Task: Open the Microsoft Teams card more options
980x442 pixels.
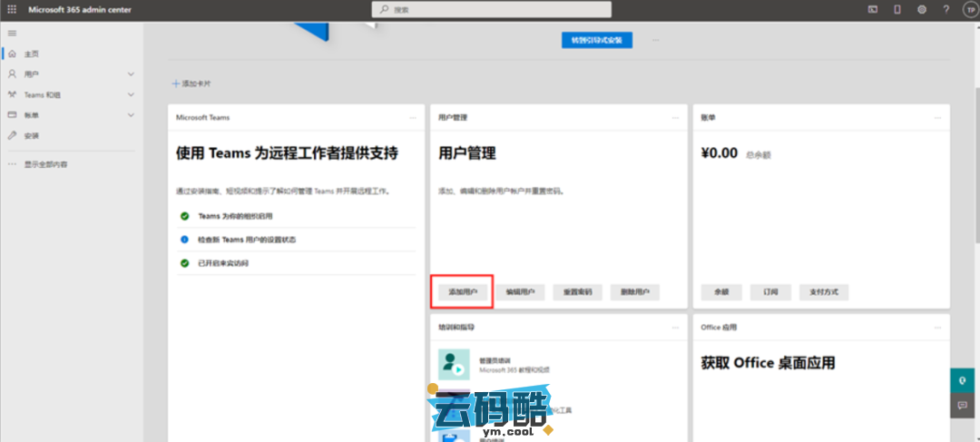Action: tap(412, 118)
